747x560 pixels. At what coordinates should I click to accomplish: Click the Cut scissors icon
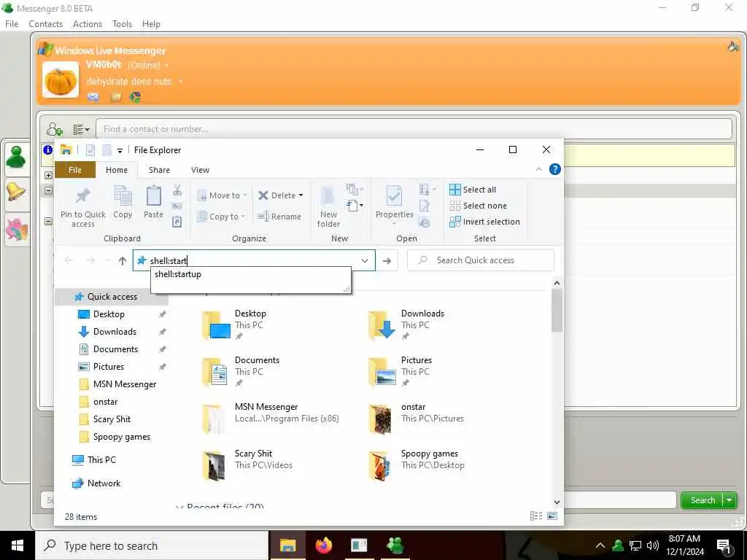[177, 190]
